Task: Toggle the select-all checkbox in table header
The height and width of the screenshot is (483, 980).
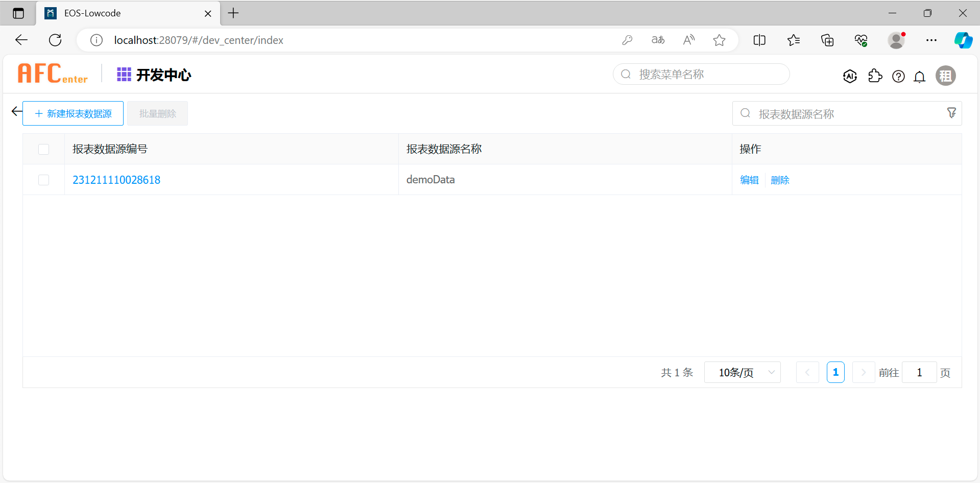Action: (x=44, y=149)
